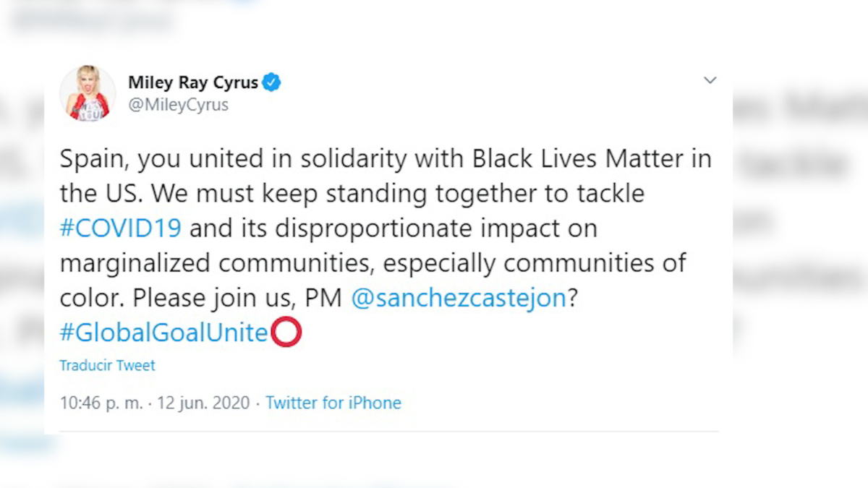Toggle translation via Traducir Tweet
This screenshot has width=868, height=488.
pos(107,365)
